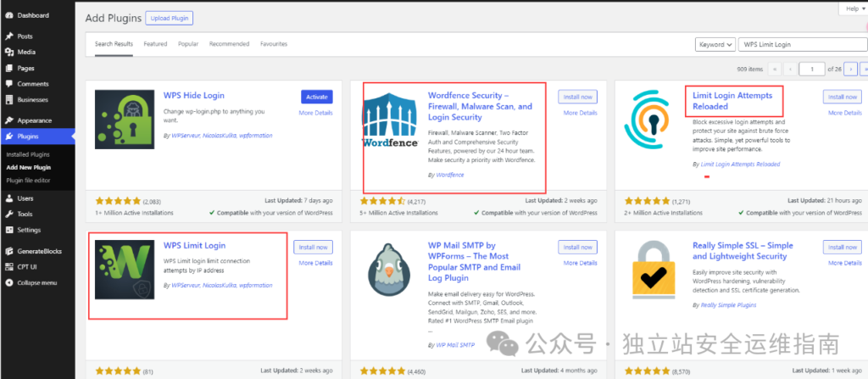Click the Posts pin icon
868x379 pixels.
coord(8,36)
